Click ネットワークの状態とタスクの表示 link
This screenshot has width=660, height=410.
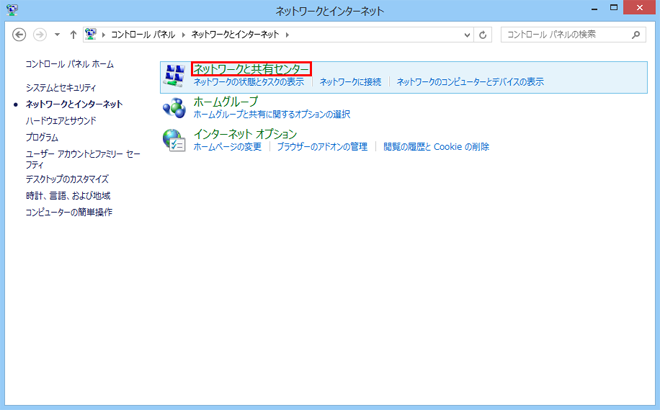(x=248, y=82)
